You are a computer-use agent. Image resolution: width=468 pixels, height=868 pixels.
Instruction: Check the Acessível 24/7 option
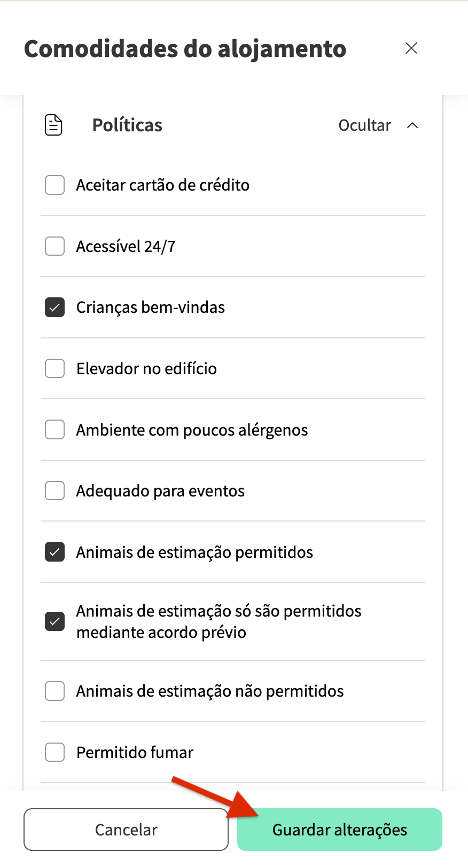tap(55, 247)
